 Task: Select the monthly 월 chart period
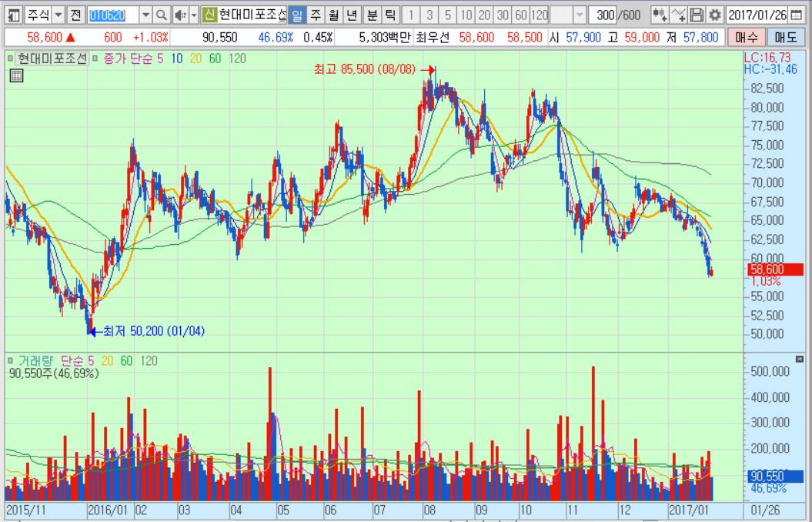[332, 15]
